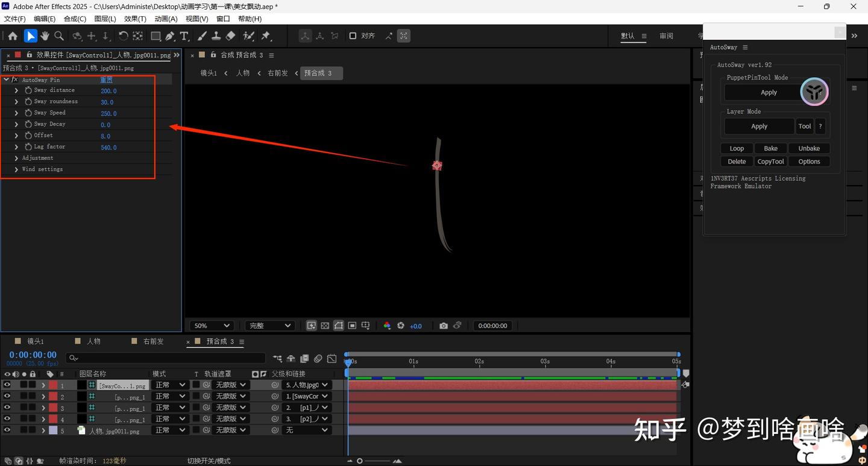Select the Type text tool

pyautogui.click(x=184, y=36)
